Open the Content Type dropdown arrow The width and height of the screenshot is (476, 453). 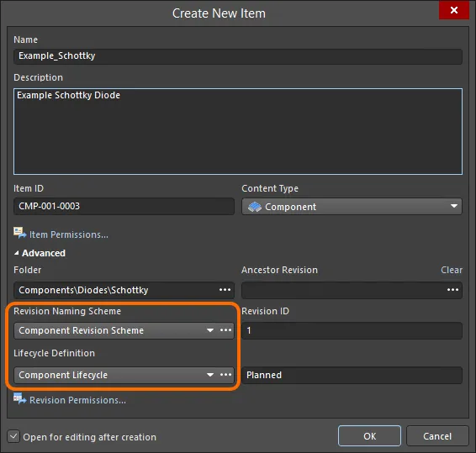(x=454, y=206)
